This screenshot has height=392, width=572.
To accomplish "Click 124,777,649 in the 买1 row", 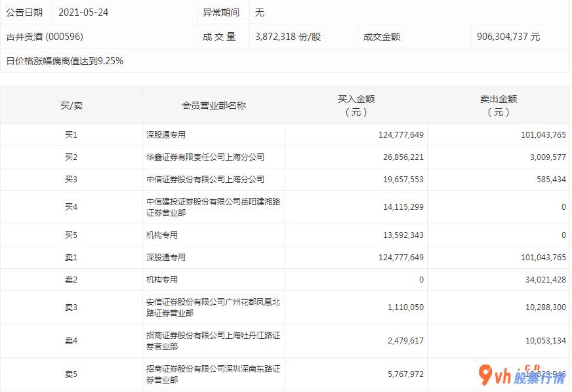I will [x=401, y=135].
